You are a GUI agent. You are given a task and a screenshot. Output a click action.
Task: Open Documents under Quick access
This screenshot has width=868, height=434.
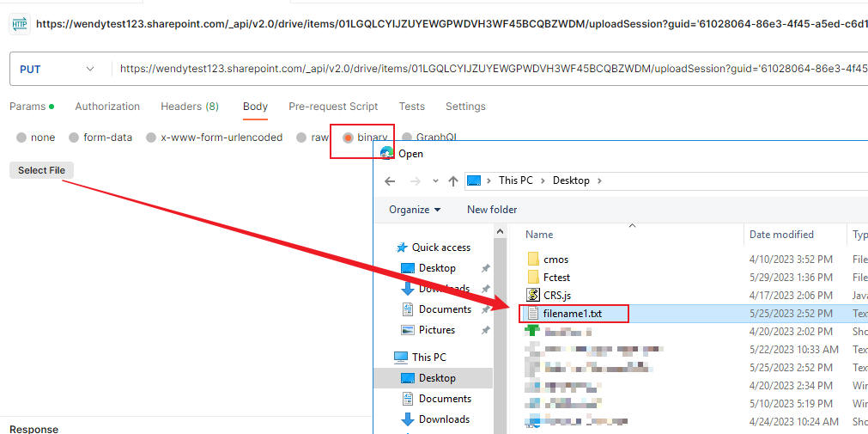tap(445, 309)
